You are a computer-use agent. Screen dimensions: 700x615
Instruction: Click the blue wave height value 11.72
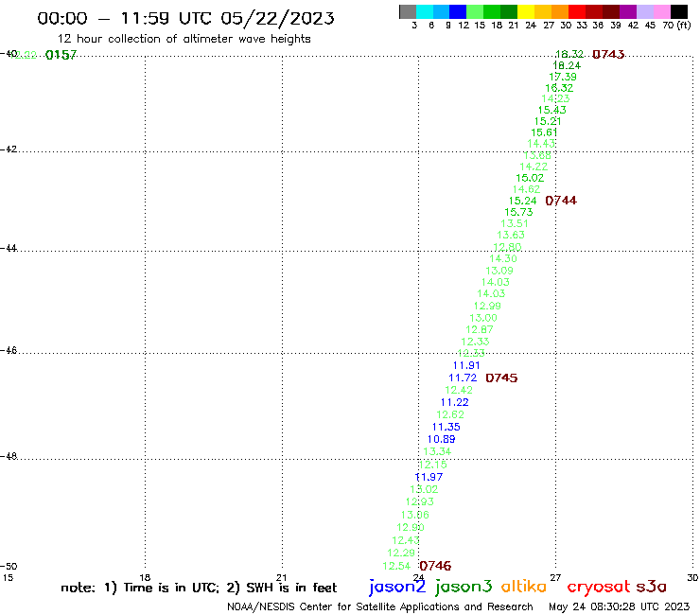point(463,378)
